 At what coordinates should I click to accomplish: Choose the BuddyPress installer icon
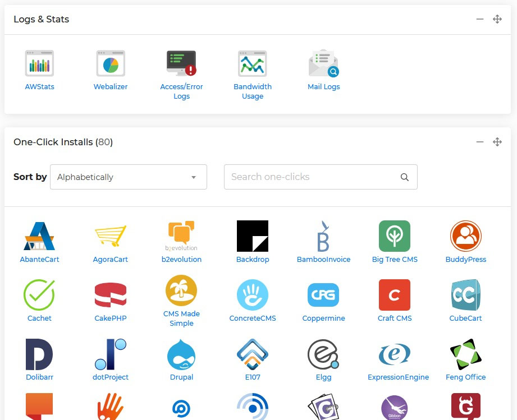[465, 236]
